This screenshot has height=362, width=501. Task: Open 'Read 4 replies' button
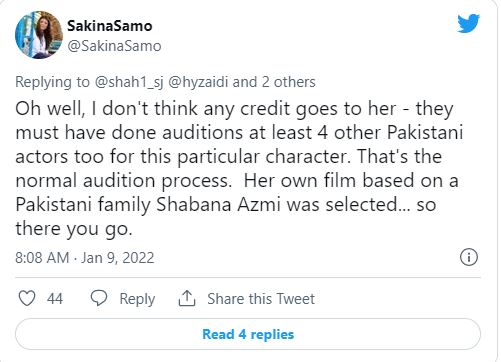(248, 334)
